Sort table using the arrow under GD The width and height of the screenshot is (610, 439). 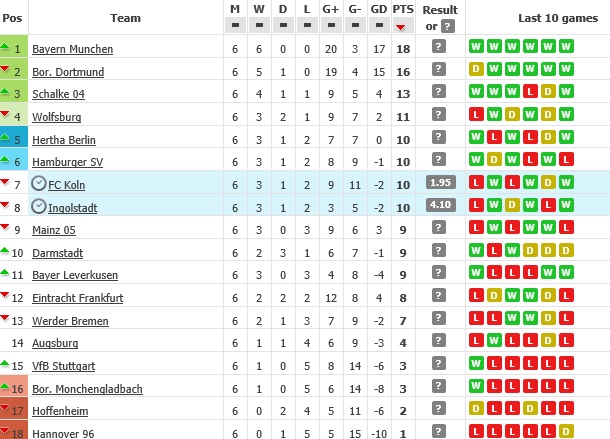pos(379,27)
